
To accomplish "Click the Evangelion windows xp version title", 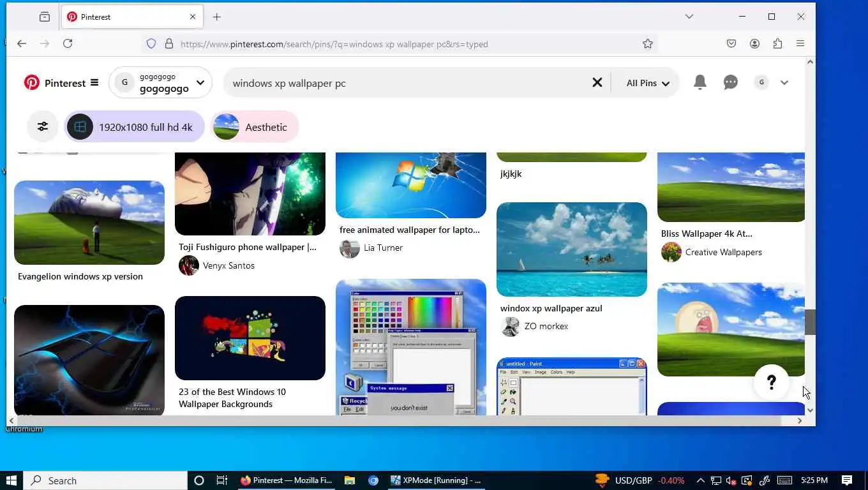I will tap(80, 276).
